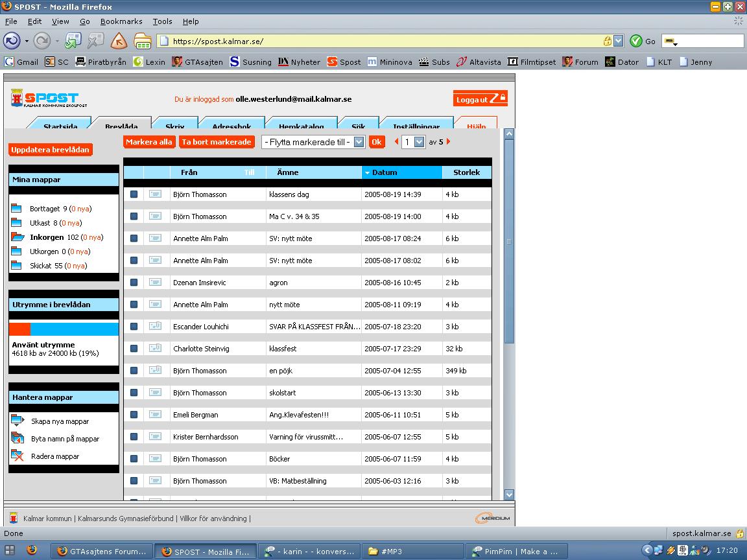Click the Spost bookmark icon
This screenshot has width=747, height=560.
[x=332, y=62]
